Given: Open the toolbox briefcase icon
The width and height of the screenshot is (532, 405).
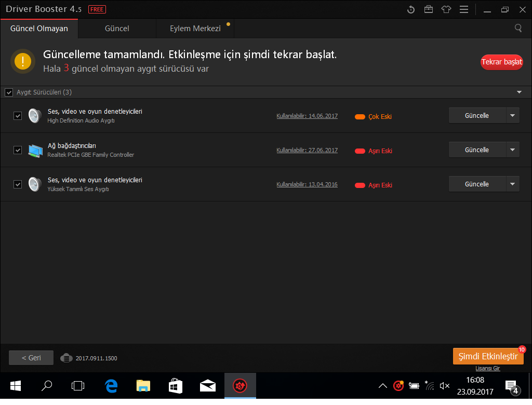Looking at the screenshot, I should [x=429, y=9].
